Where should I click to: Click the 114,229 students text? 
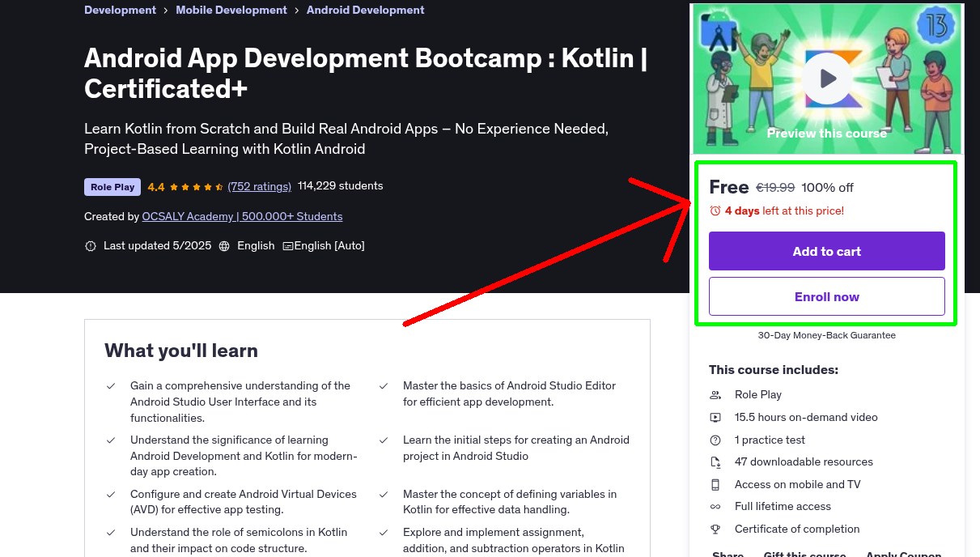click(341, 186)
